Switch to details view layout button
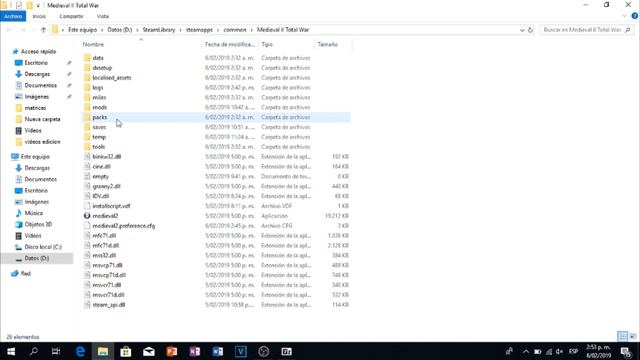 [x=622, y=336]
